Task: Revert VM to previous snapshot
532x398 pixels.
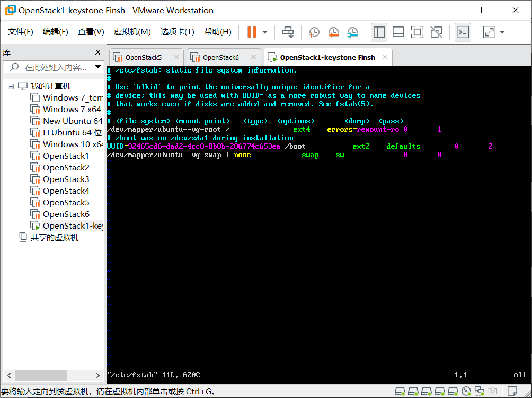Action: (333, 32)
